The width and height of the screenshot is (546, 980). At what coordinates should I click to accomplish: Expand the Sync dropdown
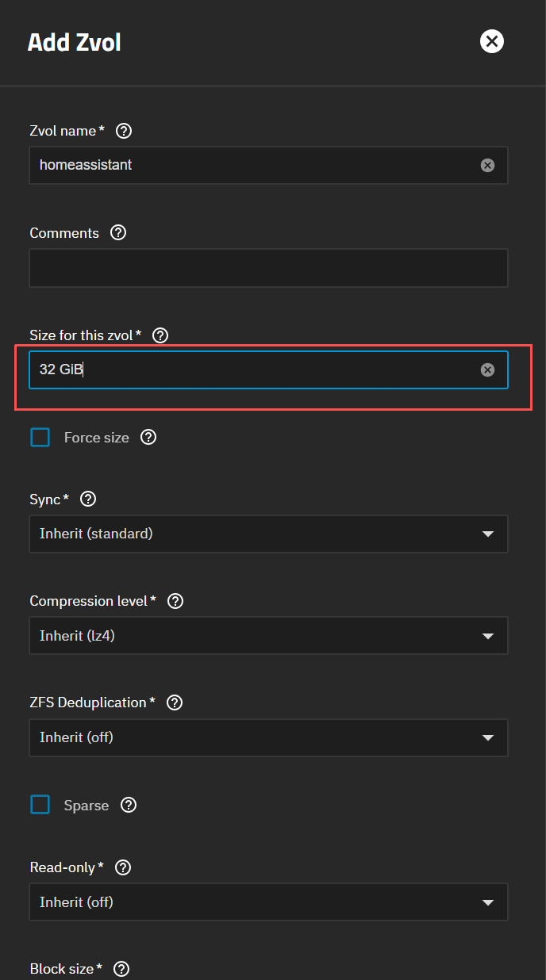[268, 534]
